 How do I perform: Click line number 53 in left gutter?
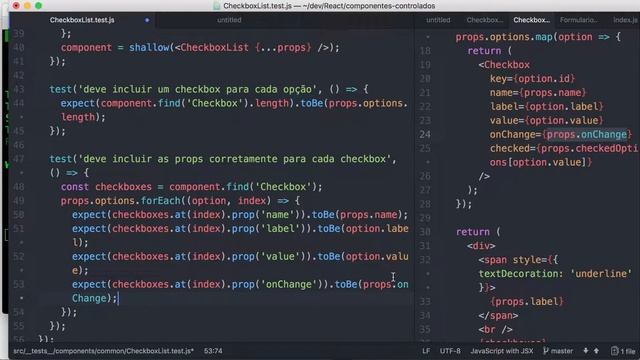pos(19,284)
